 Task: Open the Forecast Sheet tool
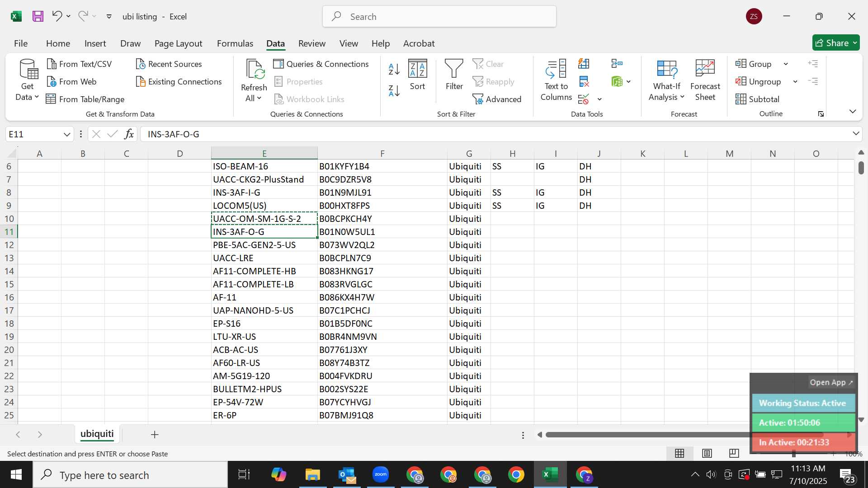[x=705, y=80]
